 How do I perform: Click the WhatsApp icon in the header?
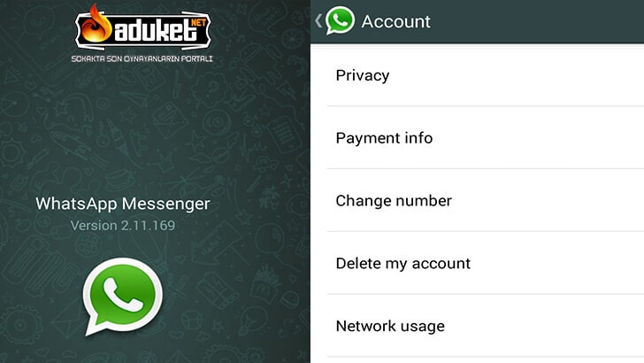[x=340, y=20]
